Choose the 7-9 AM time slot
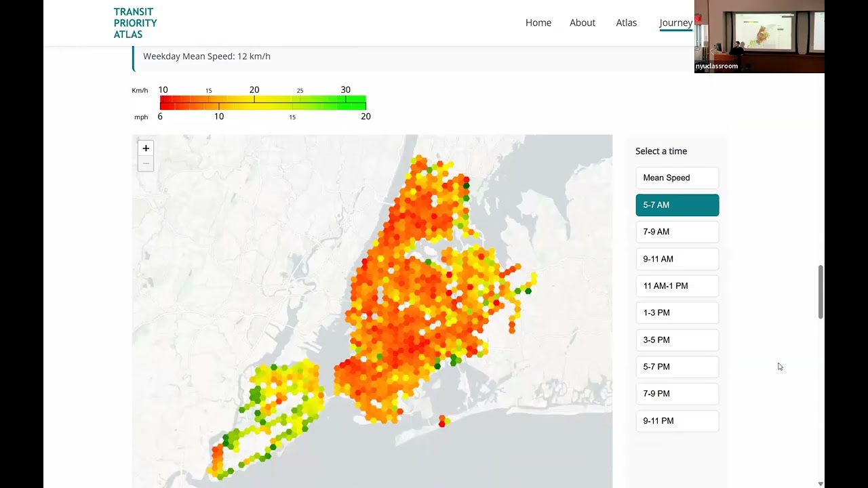Image resolution: width=868 pixels, height=488 pixels. coord(677,232)
